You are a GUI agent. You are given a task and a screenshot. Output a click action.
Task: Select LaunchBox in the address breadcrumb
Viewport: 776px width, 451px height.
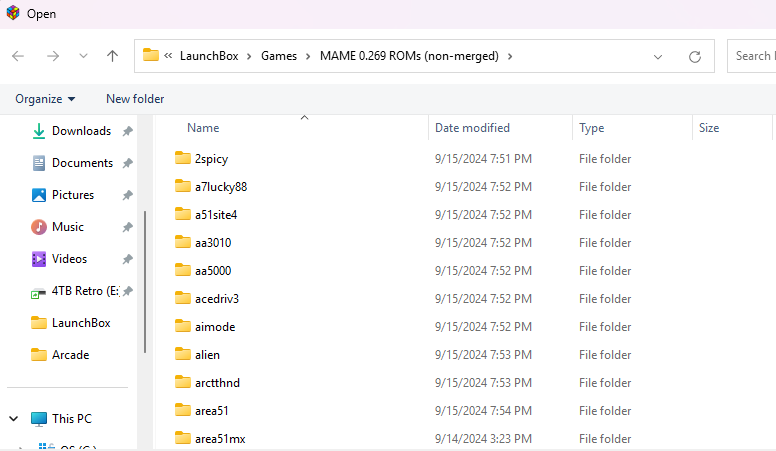click(x=209, y=56)
